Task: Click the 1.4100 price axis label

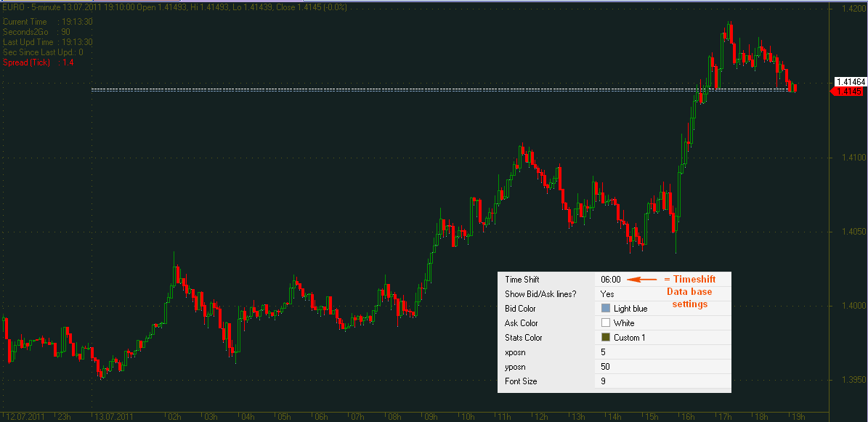Action: point(847,158)
